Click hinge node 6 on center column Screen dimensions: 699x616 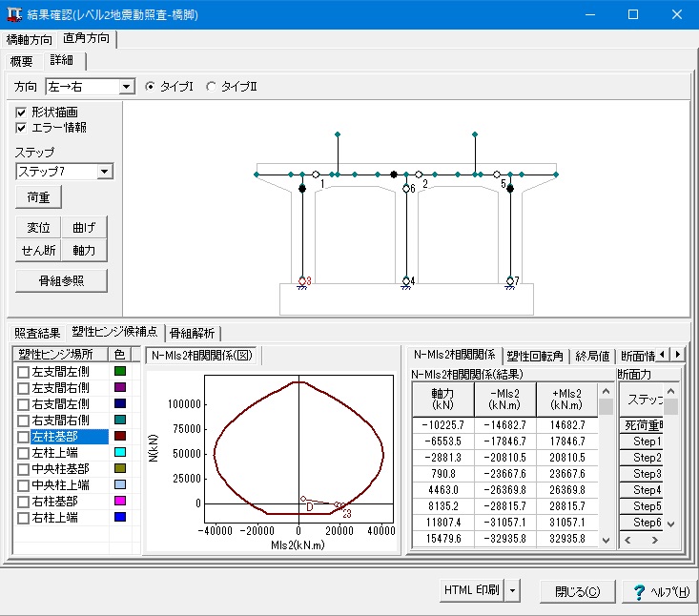pyautogui.click(x=405, y=189)
